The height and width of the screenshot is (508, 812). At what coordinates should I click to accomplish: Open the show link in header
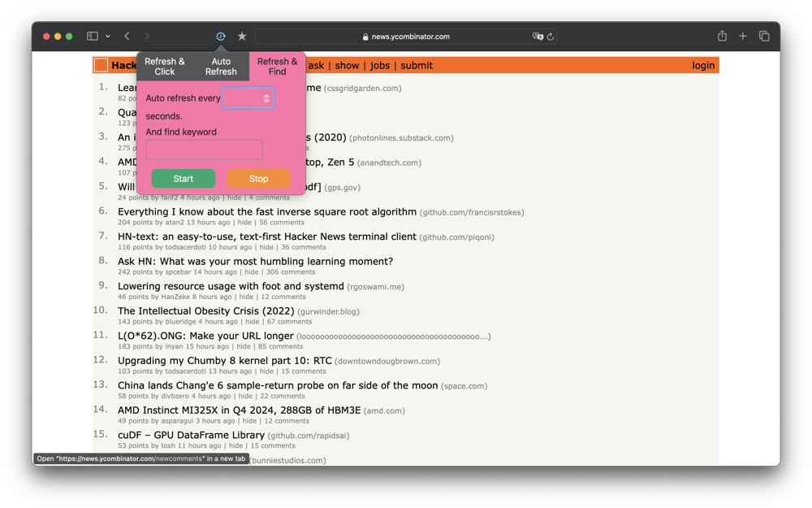[x=347, y=65]
